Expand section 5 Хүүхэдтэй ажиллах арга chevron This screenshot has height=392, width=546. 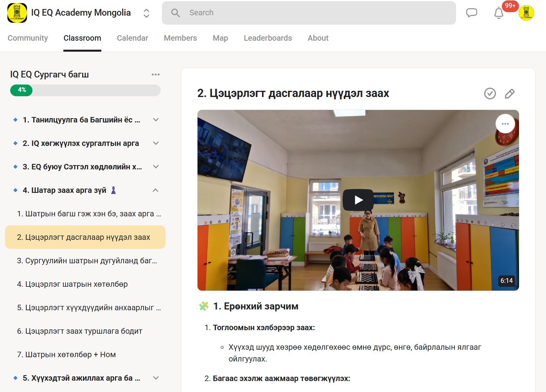click(x=156, y=378)
